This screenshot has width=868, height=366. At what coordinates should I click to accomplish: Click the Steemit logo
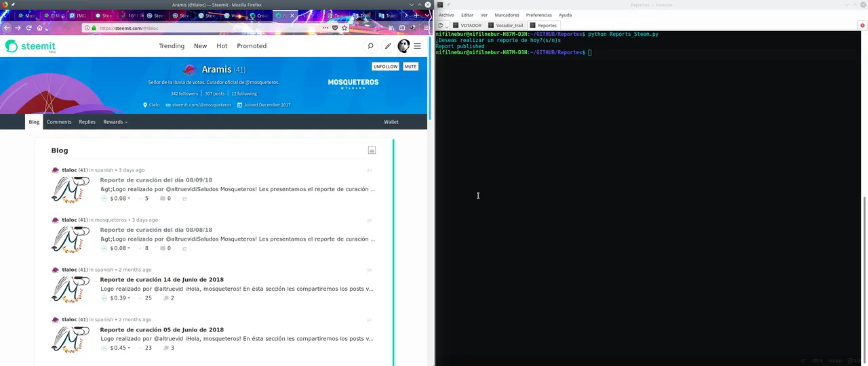click(31, 46)
